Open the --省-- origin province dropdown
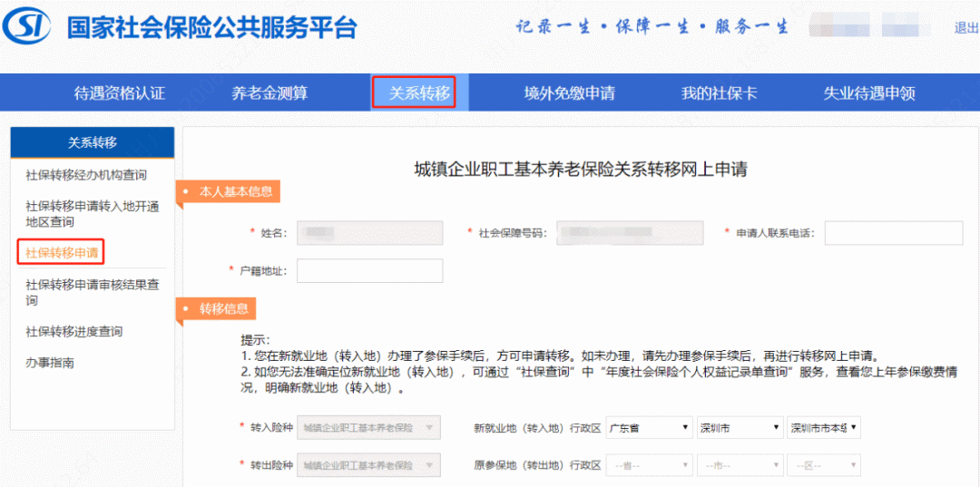 point(650,466)
